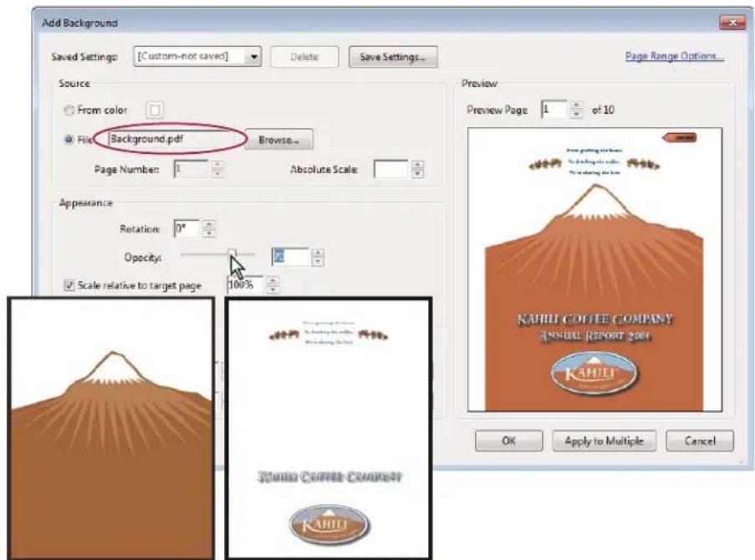Screen dimensions: 755x560
Task: Open Page Range Options link
Action: click(x=674, y=56)
